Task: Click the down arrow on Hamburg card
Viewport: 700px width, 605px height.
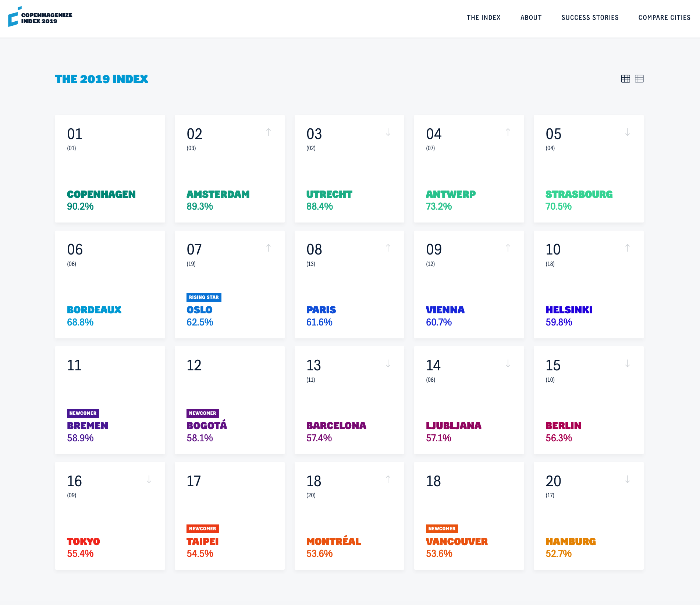Action: coord(628,479)
